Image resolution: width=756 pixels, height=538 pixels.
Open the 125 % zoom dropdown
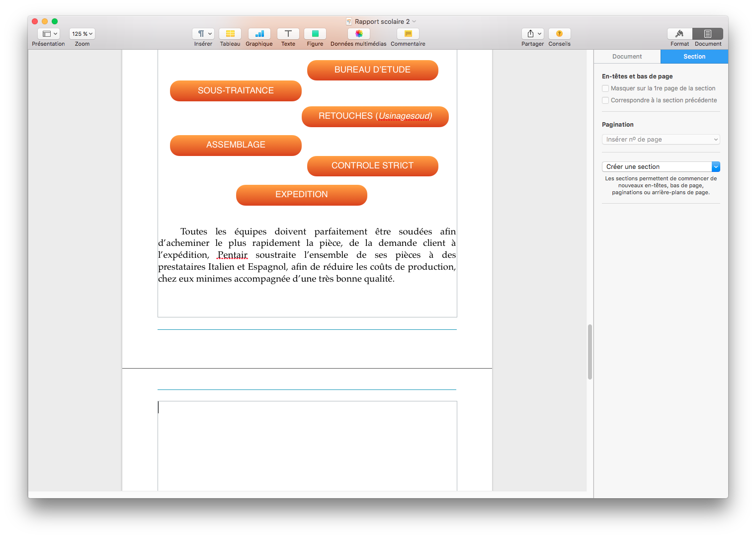tap(82, 34)
